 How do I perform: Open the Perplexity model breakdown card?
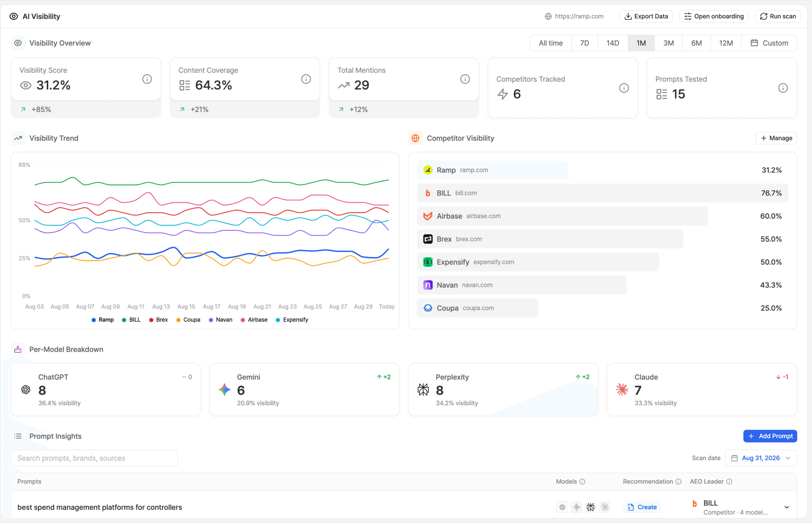[503, 390]
